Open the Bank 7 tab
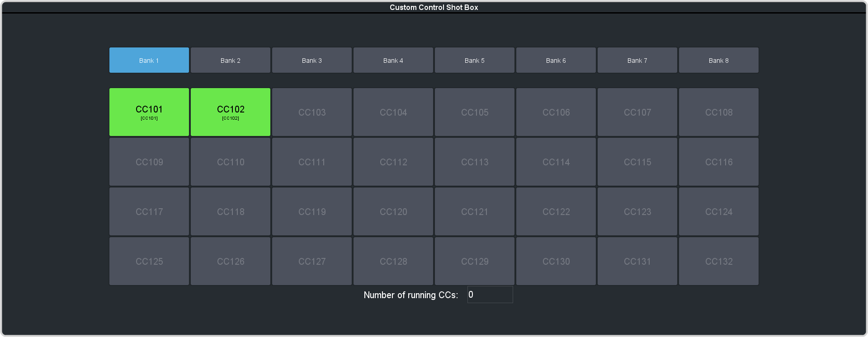 pyautogui.click(x=637, y=60)
